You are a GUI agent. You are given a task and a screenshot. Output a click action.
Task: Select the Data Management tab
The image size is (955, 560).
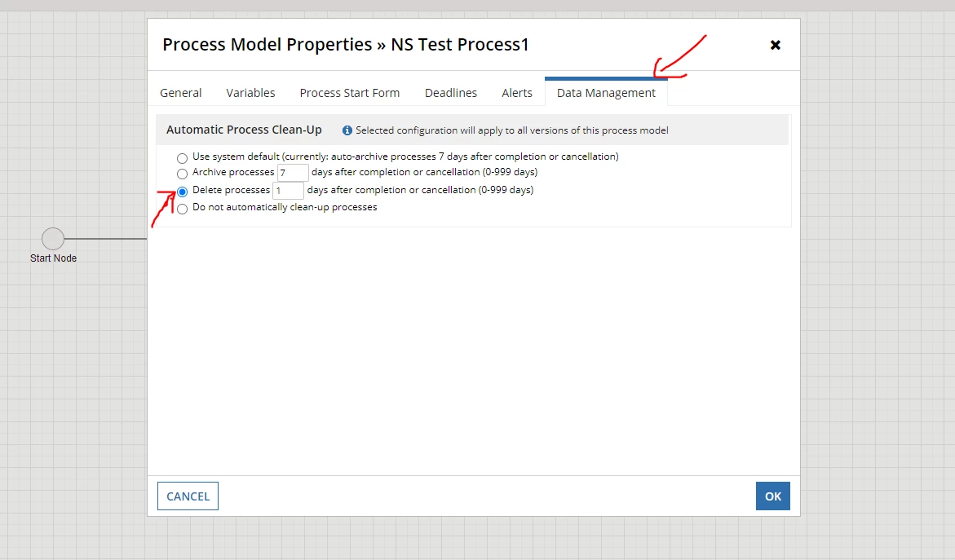[x=606, y=93]
